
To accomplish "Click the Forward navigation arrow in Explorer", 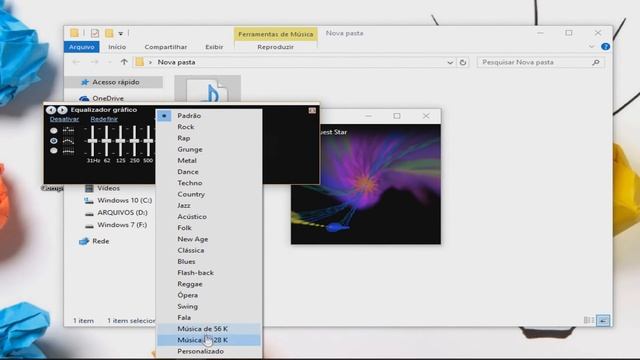I will 94,62.
